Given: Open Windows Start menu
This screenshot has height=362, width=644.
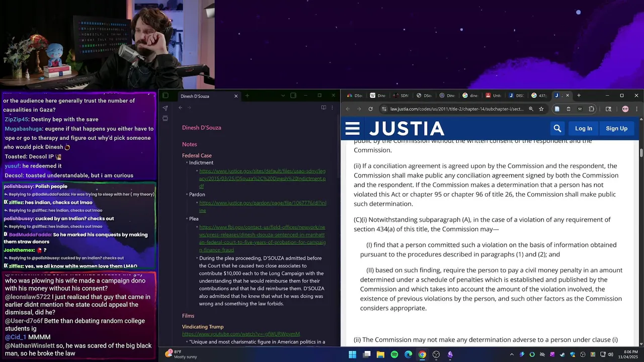Looking at the screenshot, I should 353,354.
